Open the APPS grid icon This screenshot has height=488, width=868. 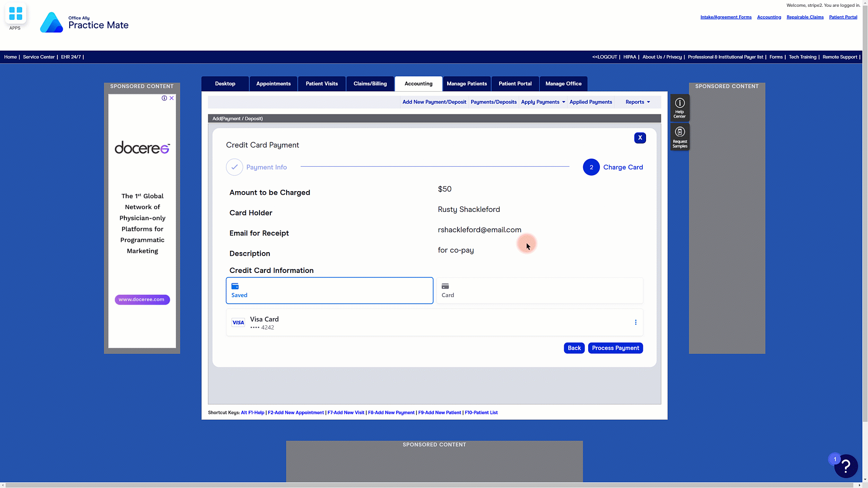click(15, 14)
